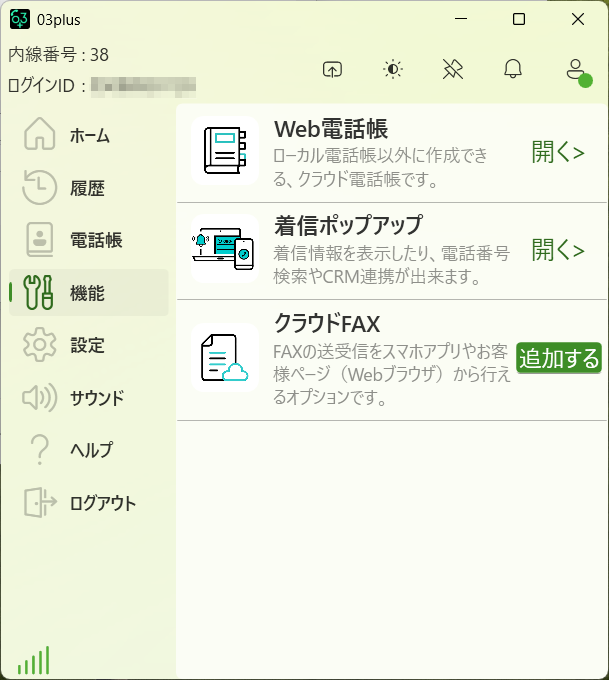Open サウンド settings from sidebar

point(88,398)
